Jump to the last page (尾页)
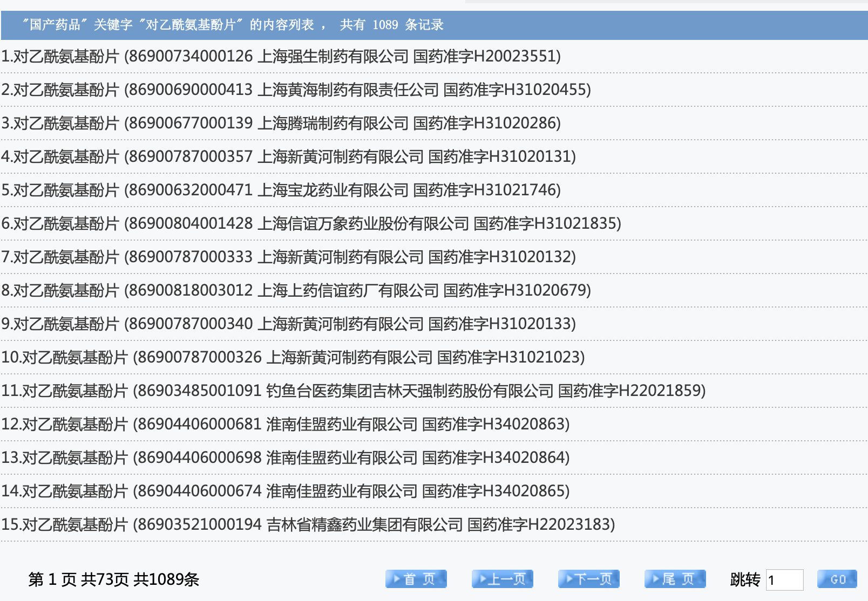This screenshot has width=868, height=601. [675, 579]
